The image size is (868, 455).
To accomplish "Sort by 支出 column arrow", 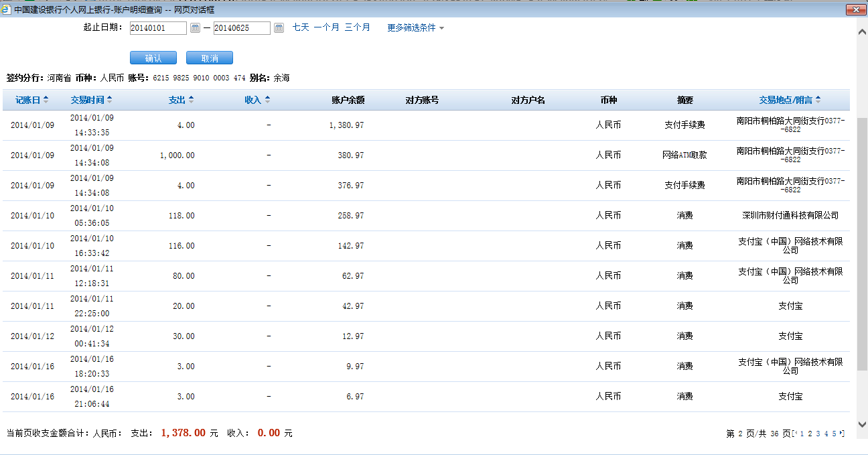I will pyautogui.click(x=191, y=100).
